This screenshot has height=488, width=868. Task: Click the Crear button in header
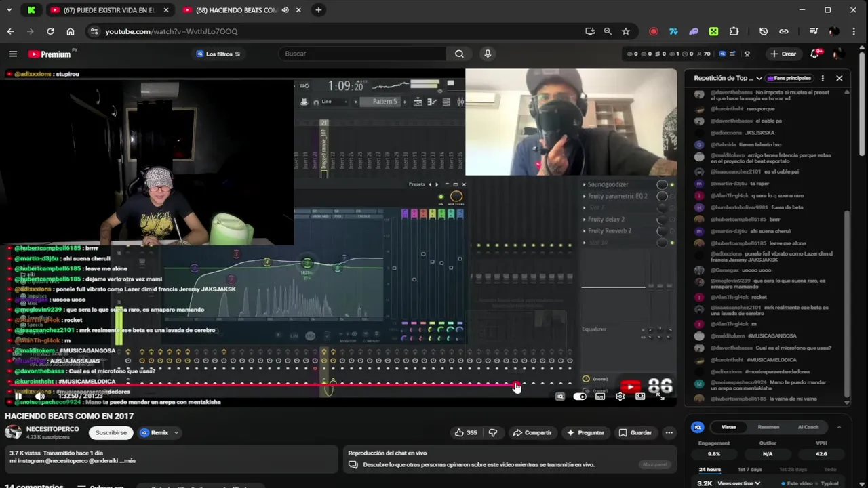[783, 54]
